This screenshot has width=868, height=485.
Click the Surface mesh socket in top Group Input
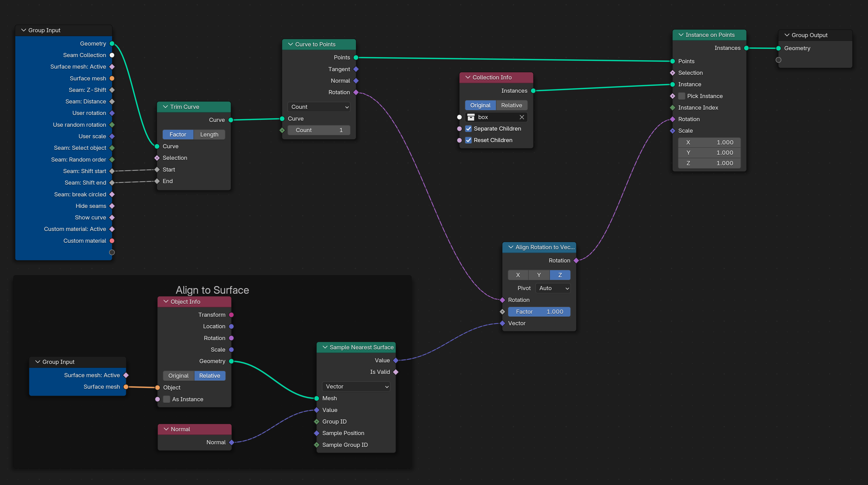pyautogui.click(x=112, y=78)
